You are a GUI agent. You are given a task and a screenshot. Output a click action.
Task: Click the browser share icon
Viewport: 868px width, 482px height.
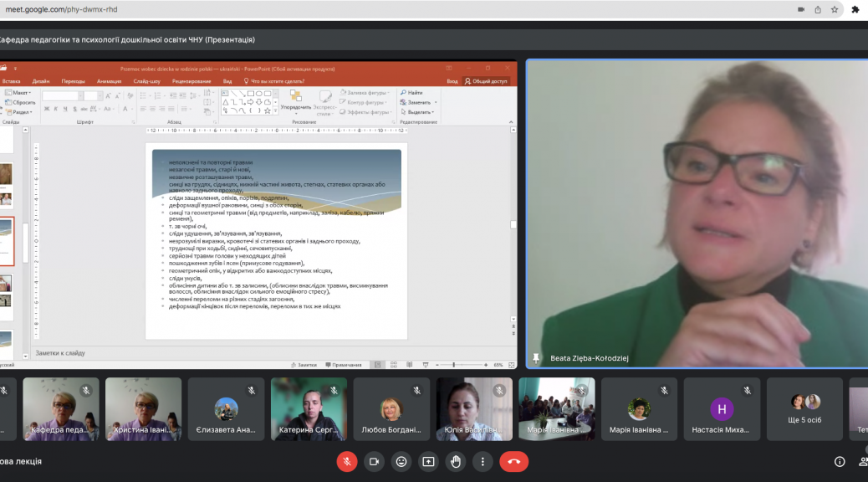tap(818, 9)
